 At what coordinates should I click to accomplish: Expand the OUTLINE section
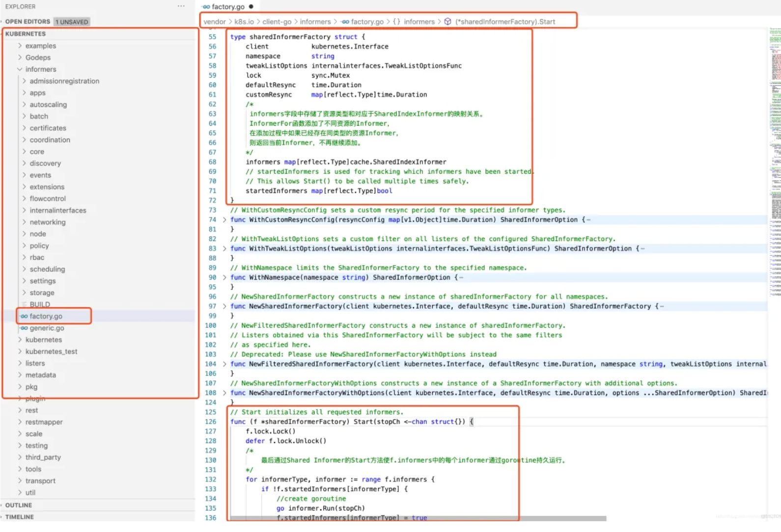[19, 505]
